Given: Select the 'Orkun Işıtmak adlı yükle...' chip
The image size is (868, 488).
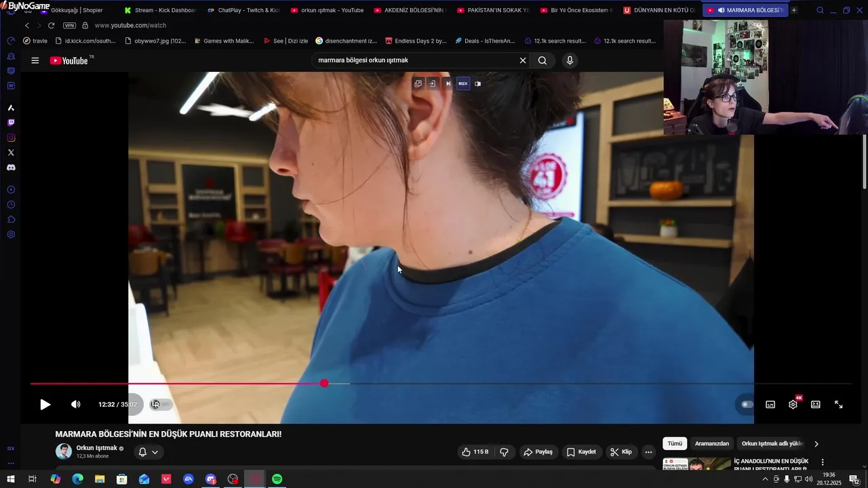Looking at the screenshot, I should (772, 444).
